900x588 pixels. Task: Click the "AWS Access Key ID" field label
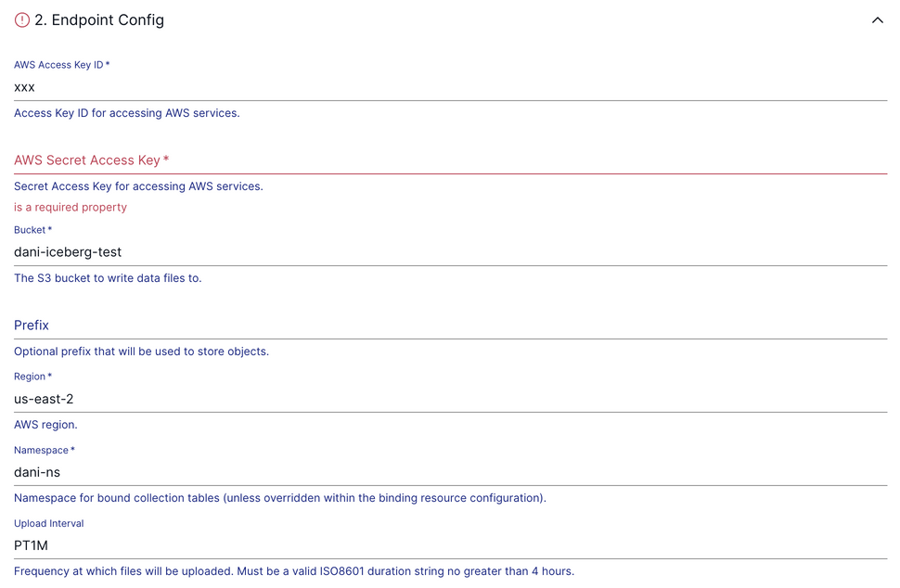(61, 65)
